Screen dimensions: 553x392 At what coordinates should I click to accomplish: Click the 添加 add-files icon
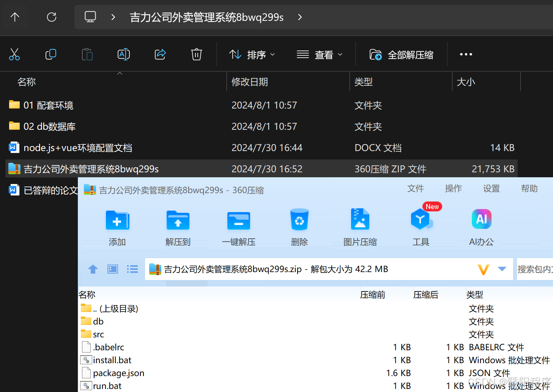tap(117, 220)
